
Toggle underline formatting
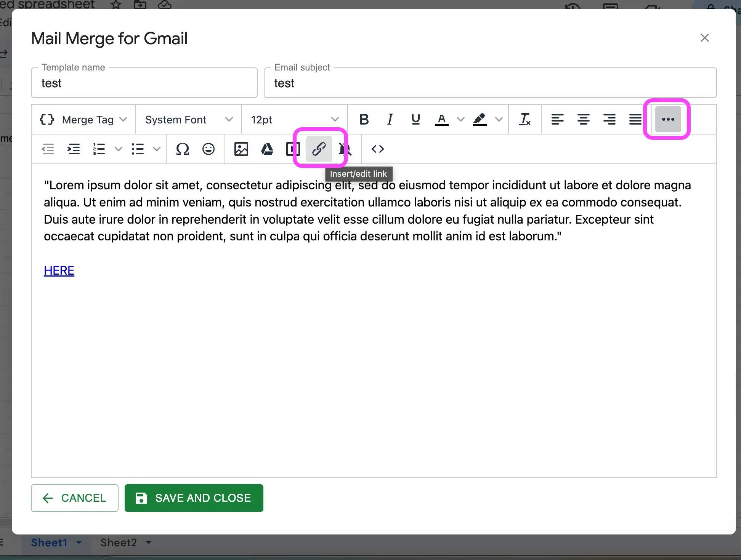point(415,120)
